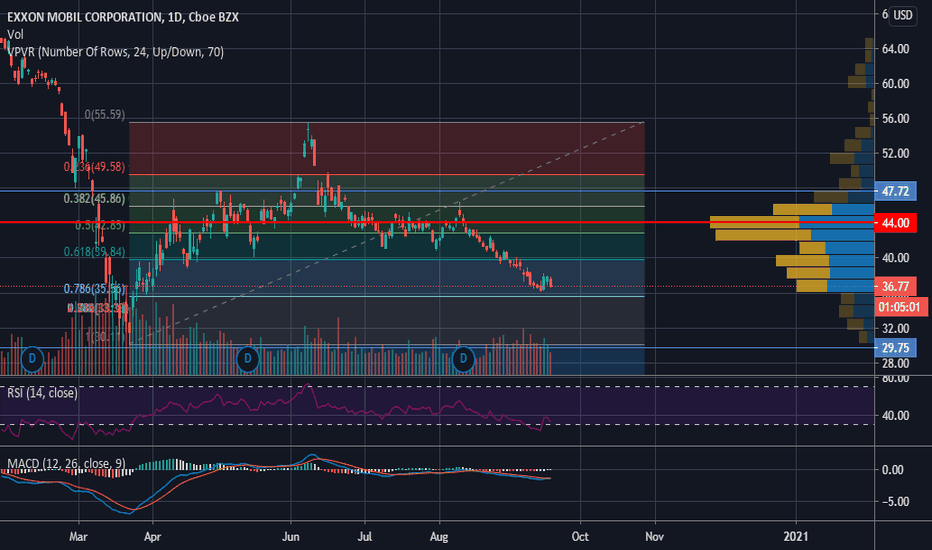Click the Apr label on time axis
Image resolution: width=932 pixels, height=550 pixels.
tap(153, 536)
